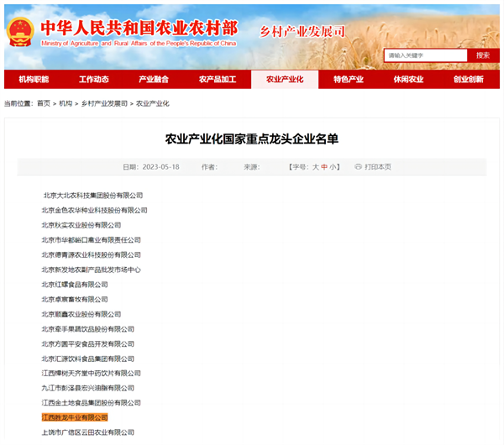The image size is (504, 445).
Task: Go to 首页 in breadcrumb
Action: (44, 103)
